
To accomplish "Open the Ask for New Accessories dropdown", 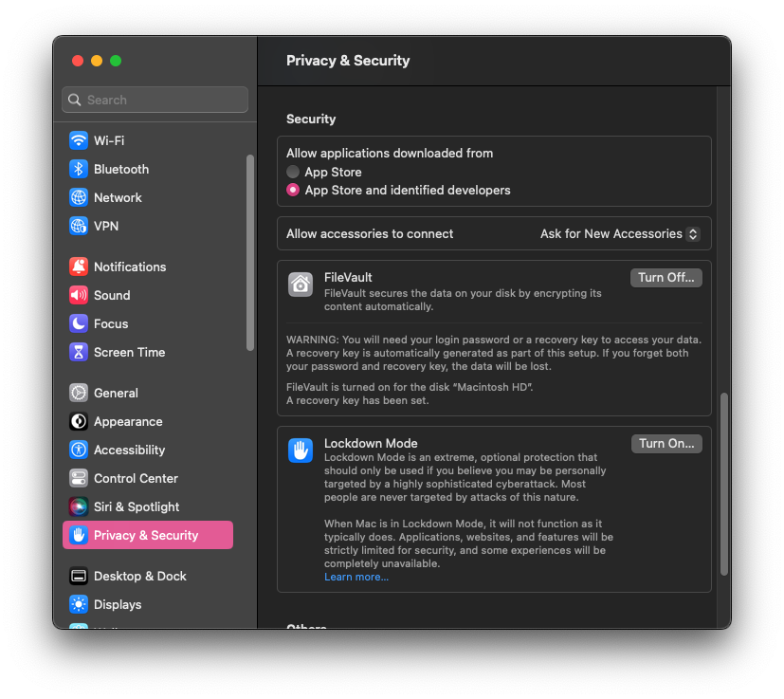I will 619,233.
